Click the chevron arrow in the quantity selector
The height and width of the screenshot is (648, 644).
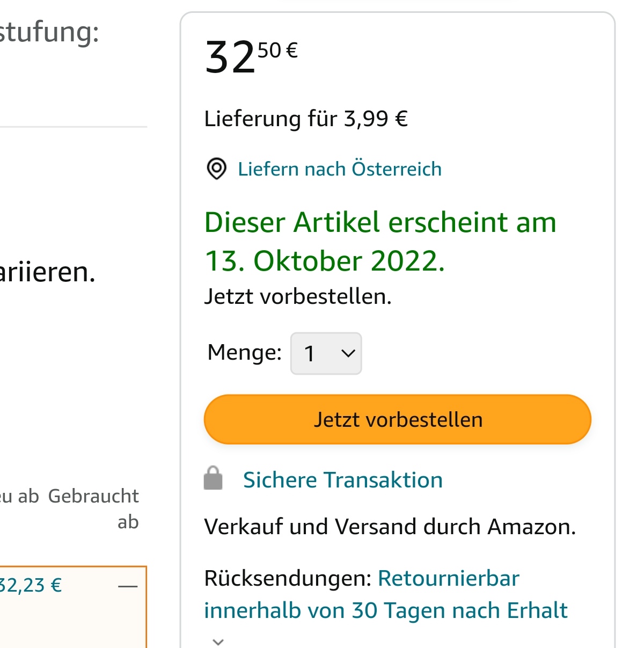coord(348,353)
